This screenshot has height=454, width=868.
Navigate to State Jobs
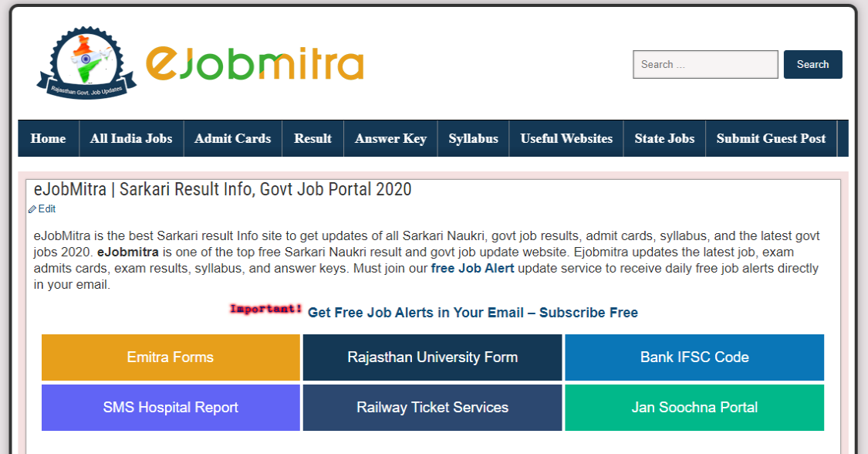coord(664,138)
